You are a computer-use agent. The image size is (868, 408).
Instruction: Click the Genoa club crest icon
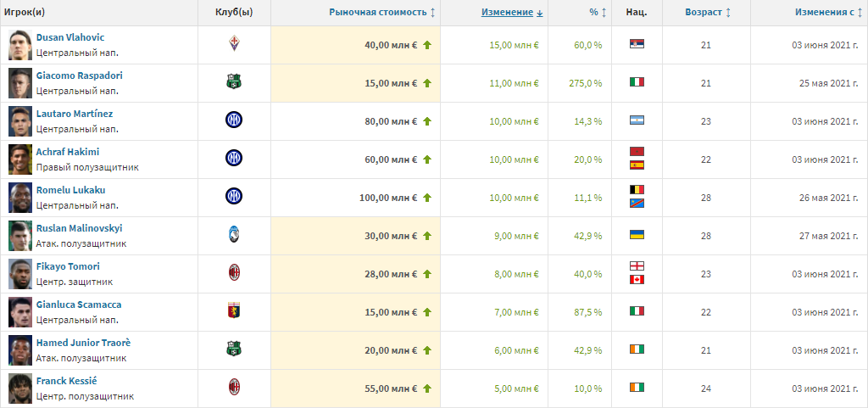click(234, 311)
